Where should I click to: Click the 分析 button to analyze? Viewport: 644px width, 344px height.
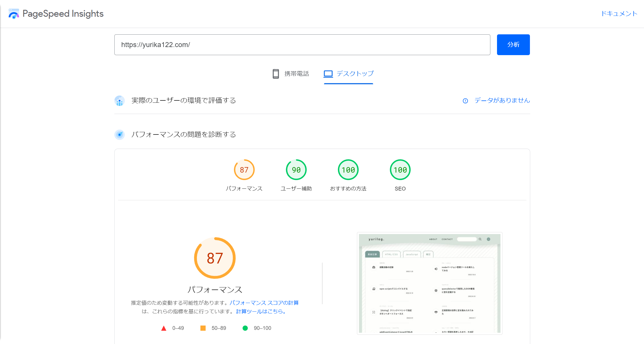click(x=513, y=44)
